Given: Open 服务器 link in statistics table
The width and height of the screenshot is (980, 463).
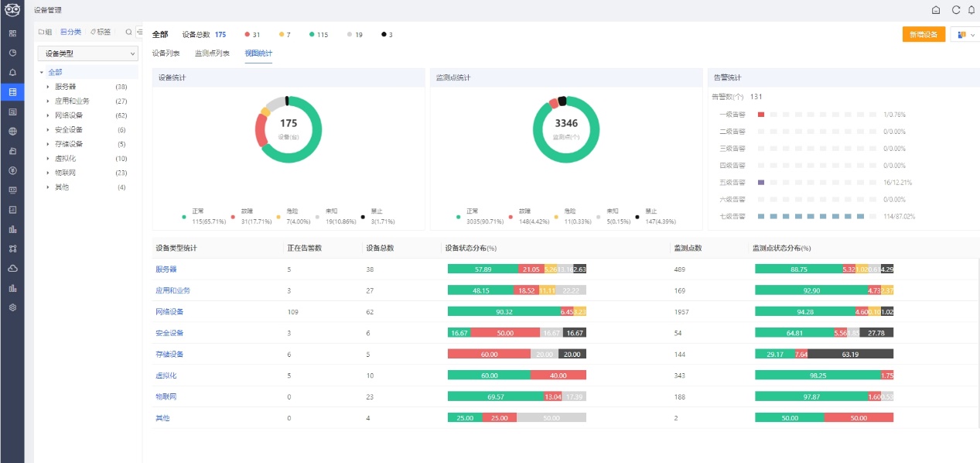Looking at the screenshot, I should click(166, 269).
